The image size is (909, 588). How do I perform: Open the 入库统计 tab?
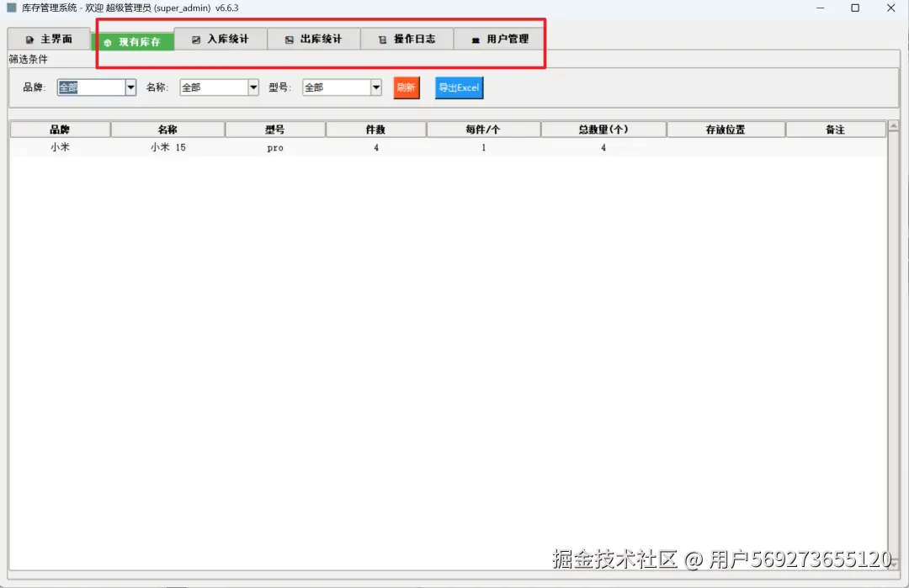pyautogui.click(x=221, y=40)
